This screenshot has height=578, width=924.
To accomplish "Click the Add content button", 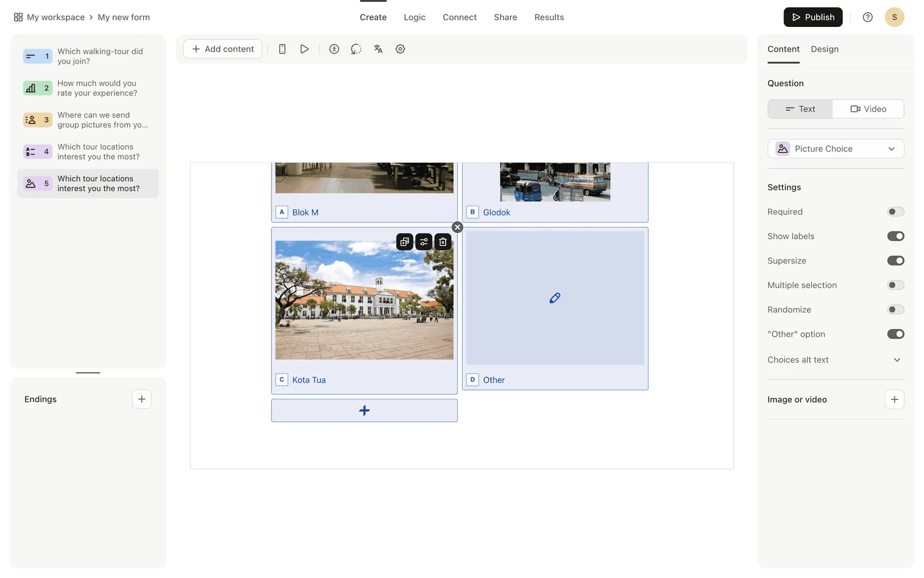I will (222, 49).
